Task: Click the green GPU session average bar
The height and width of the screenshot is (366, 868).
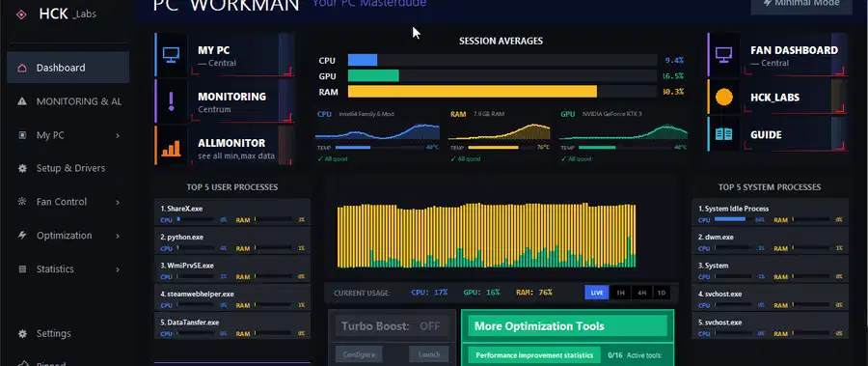Action: (373, 76)
